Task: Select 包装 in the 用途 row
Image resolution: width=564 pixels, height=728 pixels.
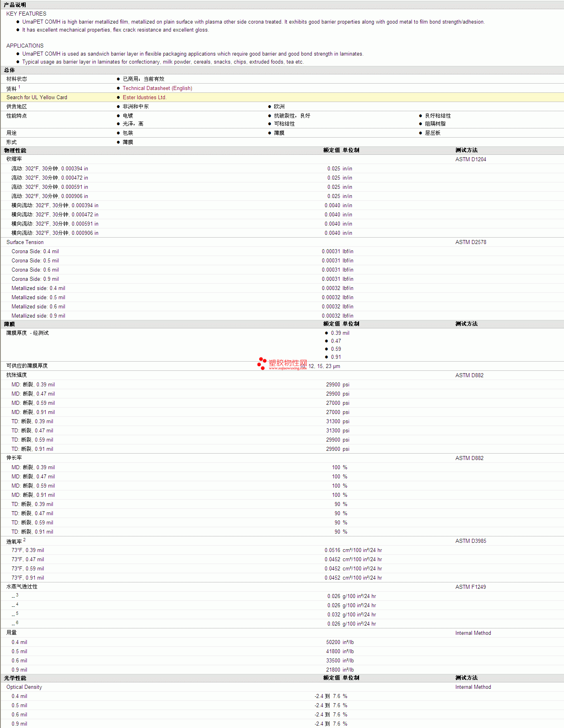Action: [x=128, y=133]
